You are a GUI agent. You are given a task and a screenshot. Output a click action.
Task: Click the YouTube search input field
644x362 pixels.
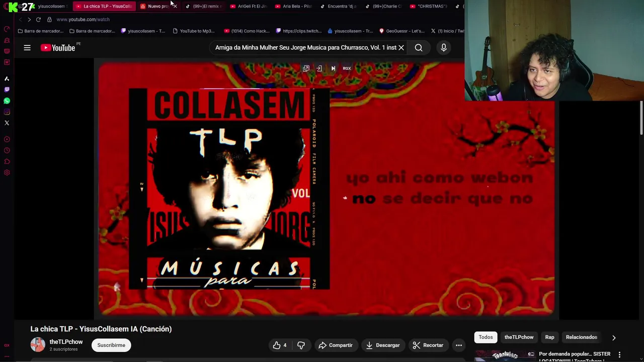(305, 48)
